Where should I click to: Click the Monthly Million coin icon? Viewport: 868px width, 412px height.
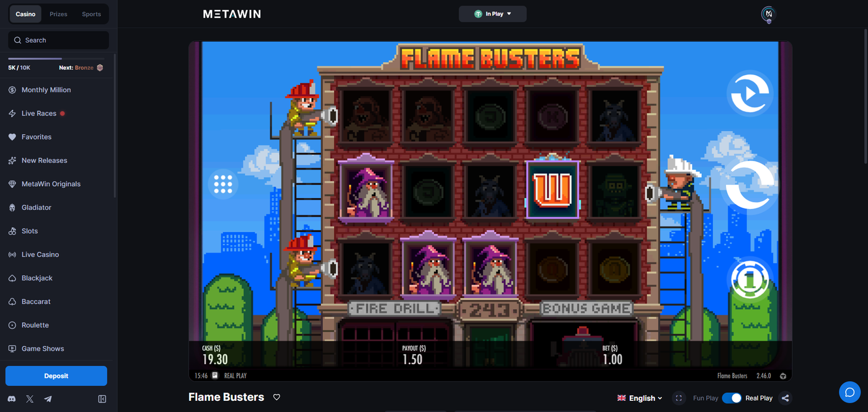pos(12,90)
